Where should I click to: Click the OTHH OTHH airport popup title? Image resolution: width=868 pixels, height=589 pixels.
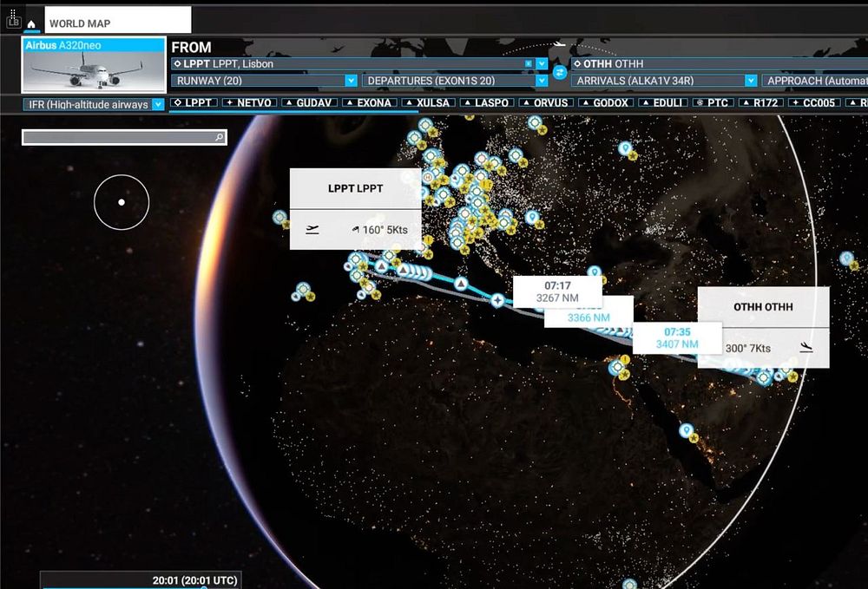point(763,307)
